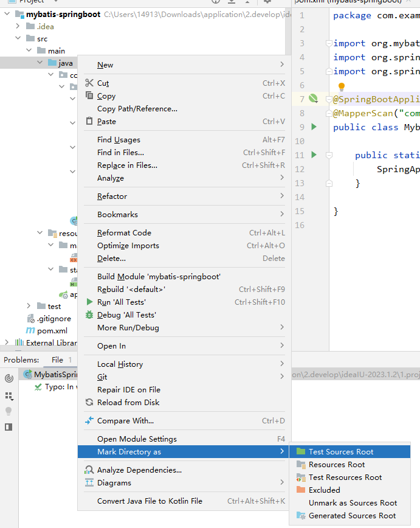420x528 pixels.
Task: Click the Diagrams icon
Action: 89,482
